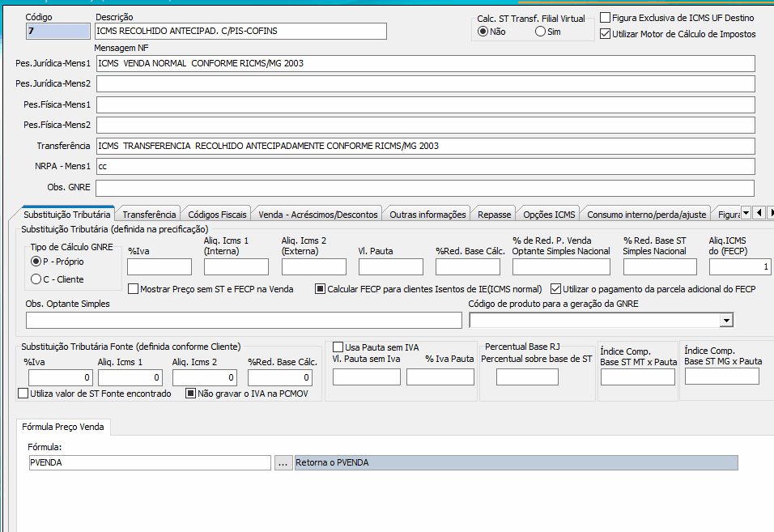
Task: Click Aliq.ICMS do (FECP) field
Action: 741,267
